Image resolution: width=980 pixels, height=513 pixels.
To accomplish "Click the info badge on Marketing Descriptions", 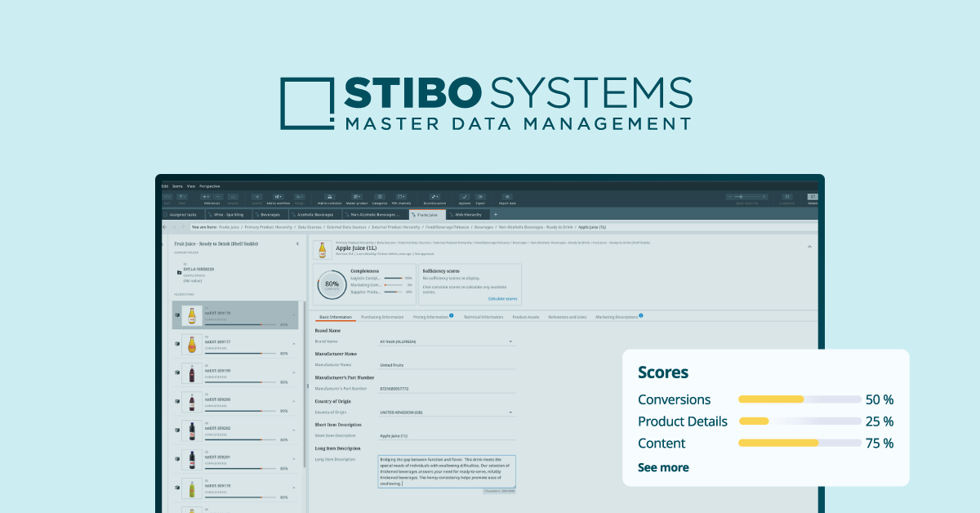I will tap(641, 315).
